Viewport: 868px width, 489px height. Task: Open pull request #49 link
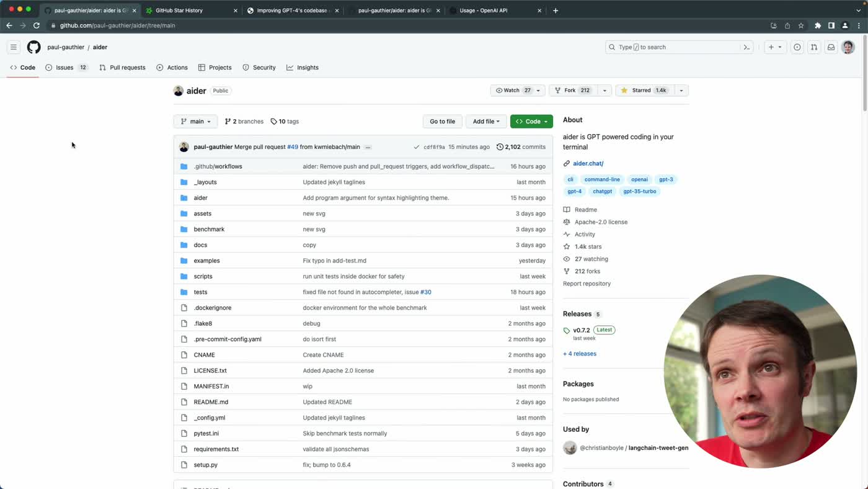tap(293, 147)
